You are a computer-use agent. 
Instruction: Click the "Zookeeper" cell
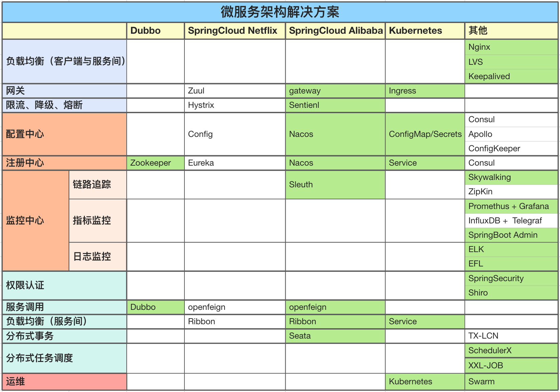(x=155, y=163)
